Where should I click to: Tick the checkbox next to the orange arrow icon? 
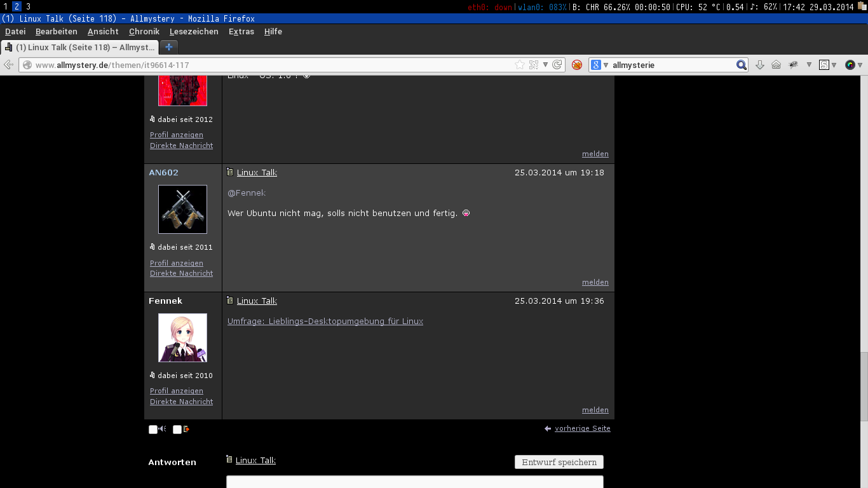click(x=177, y=430)
